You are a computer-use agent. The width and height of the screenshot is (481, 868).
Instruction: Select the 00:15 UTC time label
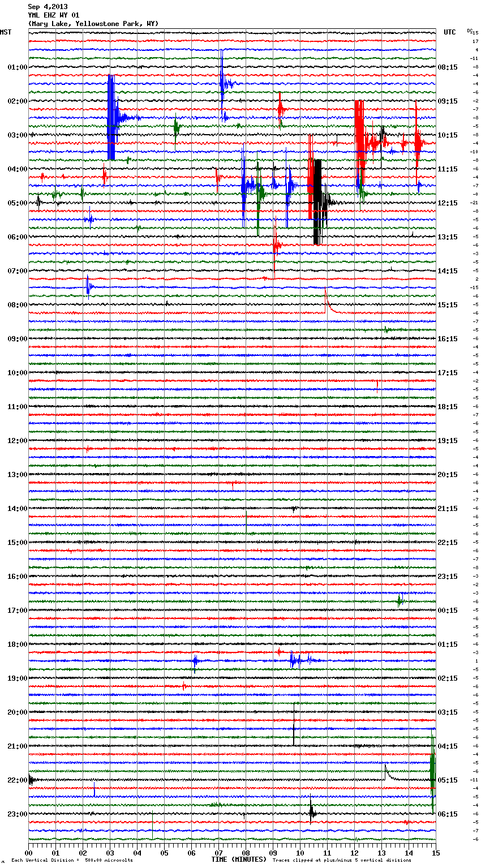(448, 611)
